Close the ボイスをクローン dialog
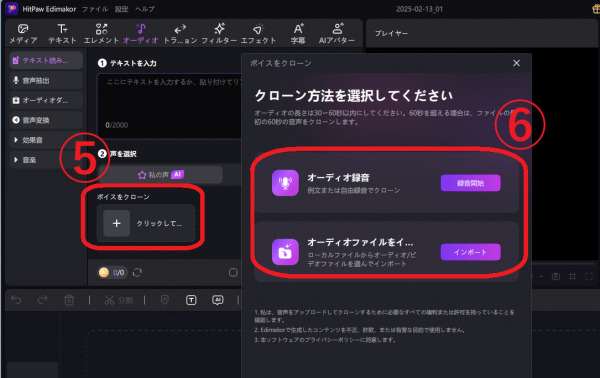This screenshot has height=378, width=600. 516,63
